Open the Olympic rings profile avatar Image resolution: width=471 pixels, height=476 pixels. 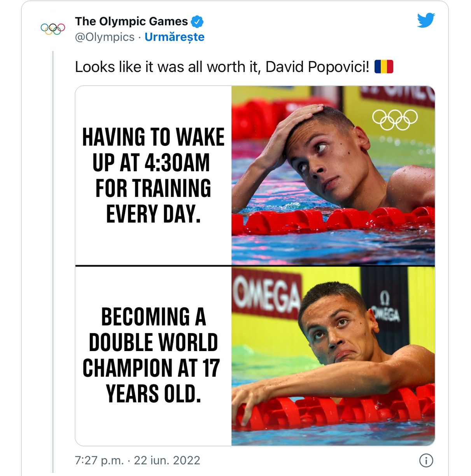click(53, 29)
